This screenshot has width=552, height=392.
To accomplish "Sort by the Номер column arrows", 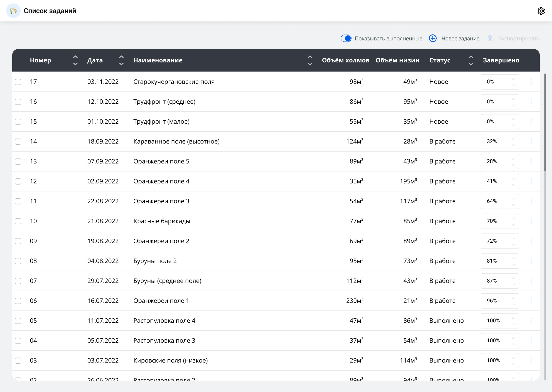I will tap(75, 60).
